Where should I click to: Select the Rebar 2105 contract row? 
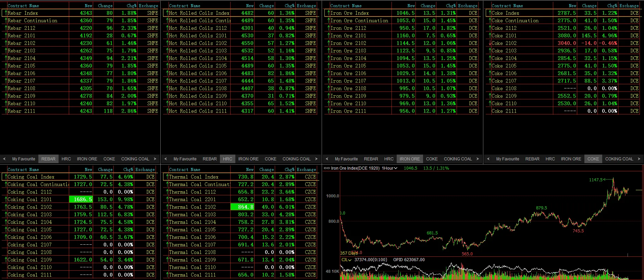(x=81, y=66)
